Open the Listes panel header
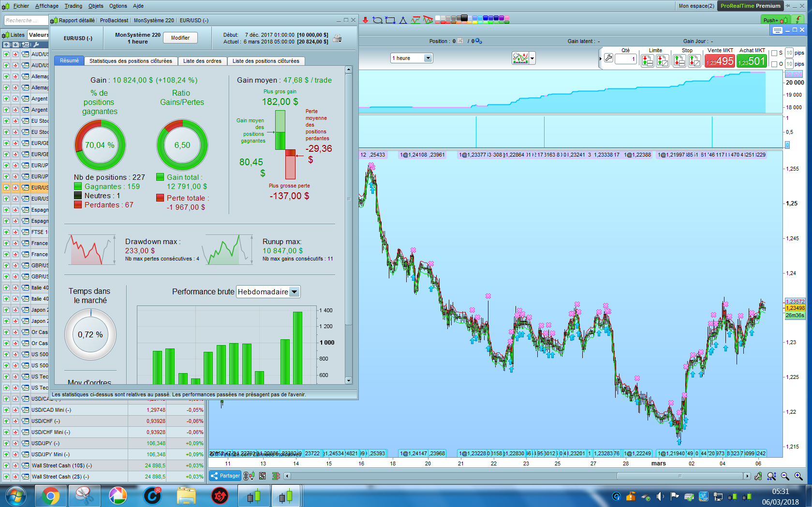 point(14,35)
